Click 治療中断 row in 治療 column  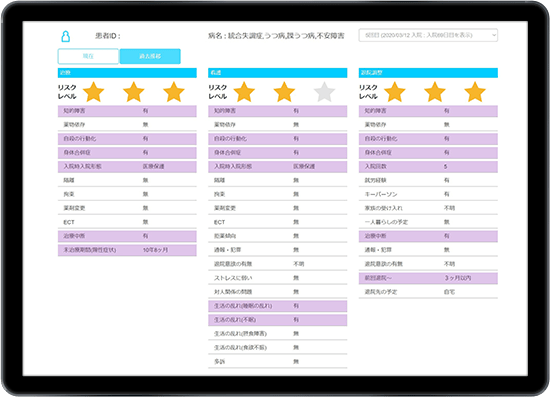[127, 236]
